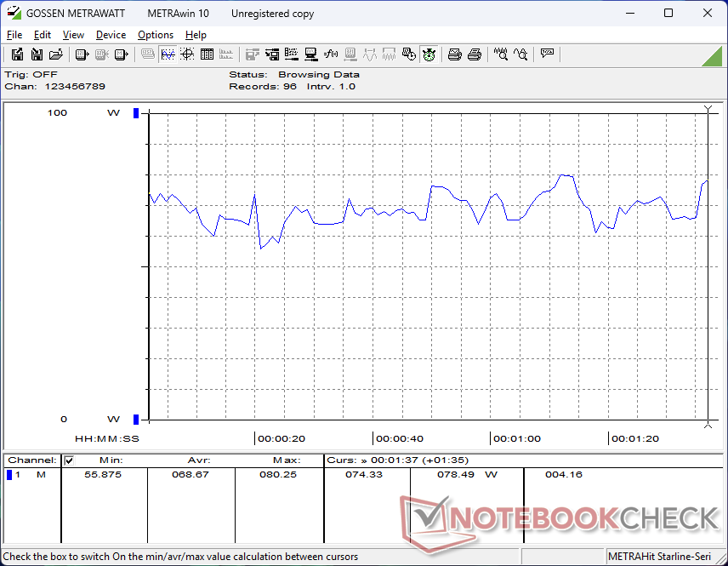Select the cursor handle at graph's top-right
728x566 pixels.
click(x=708, y=110)
